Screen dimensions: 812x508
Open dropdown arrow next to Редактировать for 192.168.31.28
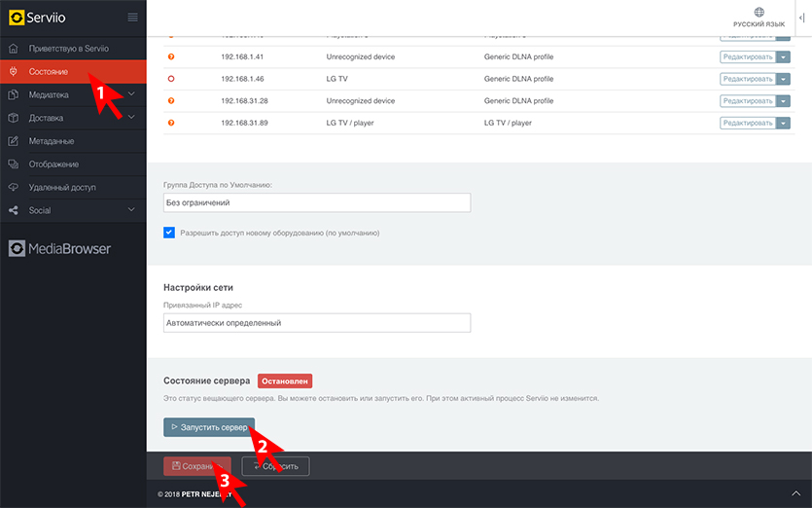click(784, 101)
